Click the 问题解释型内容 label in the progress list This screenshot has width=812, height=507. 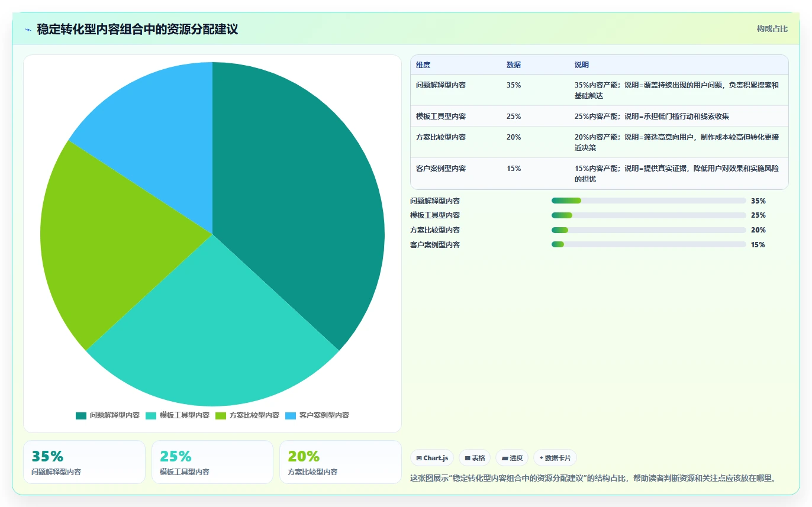click(x=435, y=201)
